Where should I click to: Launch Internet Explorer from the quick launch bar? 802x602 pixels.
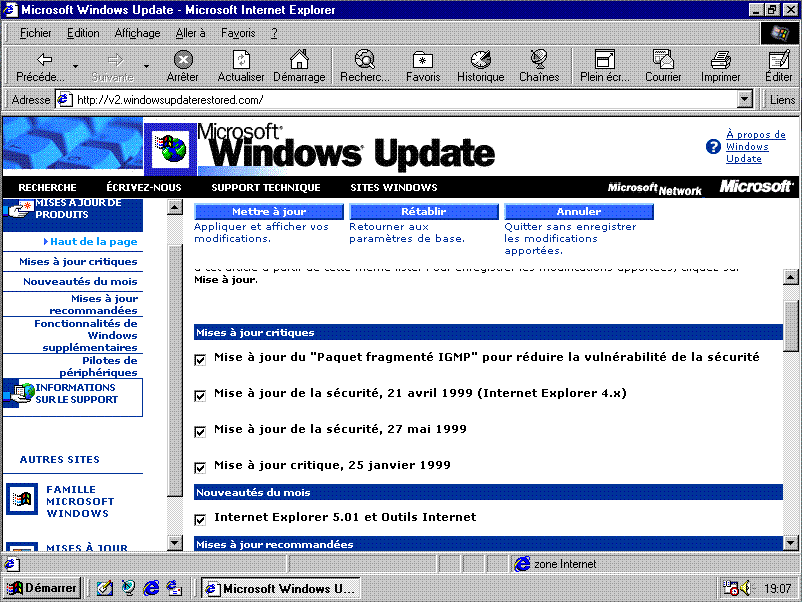coord(151,588)
